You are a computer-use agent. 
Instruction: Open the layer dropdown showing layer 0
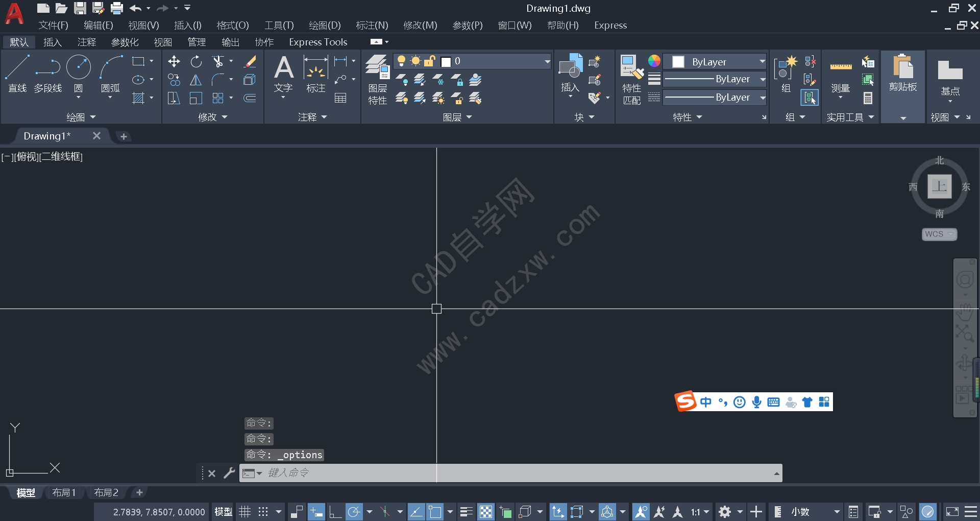coord(473,61)
